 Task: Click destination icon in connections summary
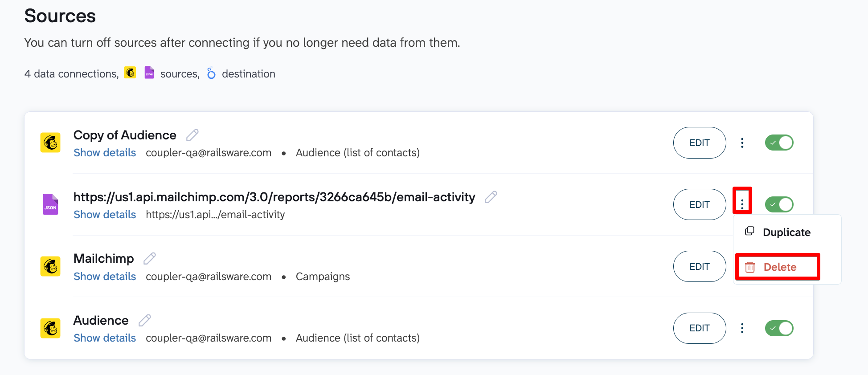pyautogui.click(x=211, y=73)
